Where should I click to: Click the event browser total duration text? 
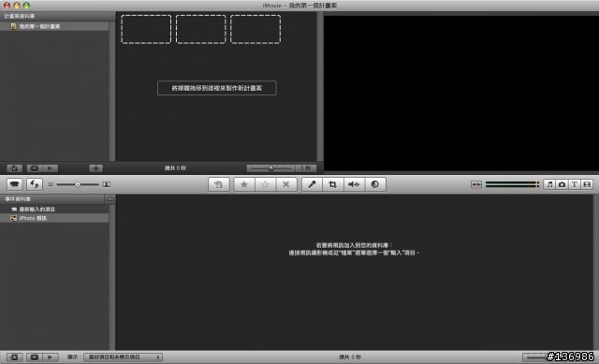pyautogui.click(x=350, y=357)
